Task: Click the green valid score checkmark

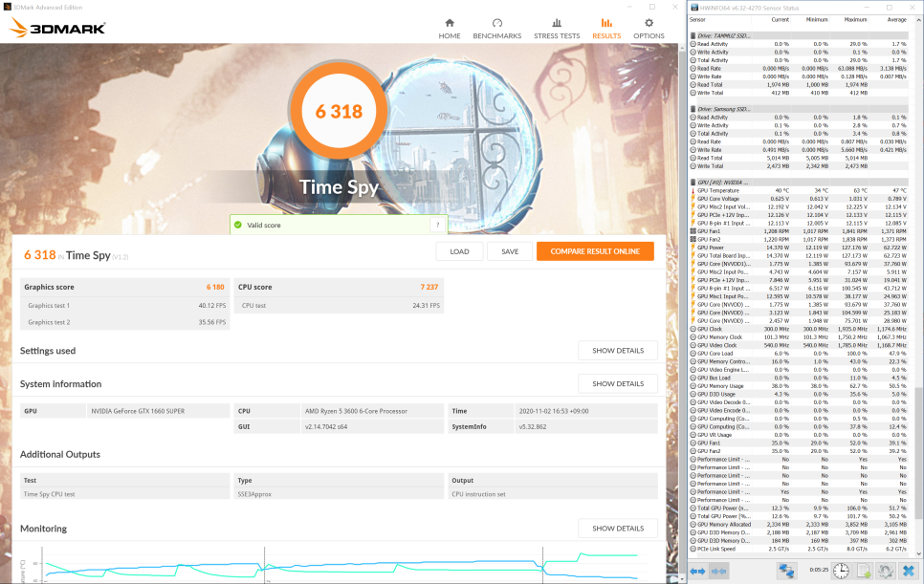Action: (x=238, y=225)
